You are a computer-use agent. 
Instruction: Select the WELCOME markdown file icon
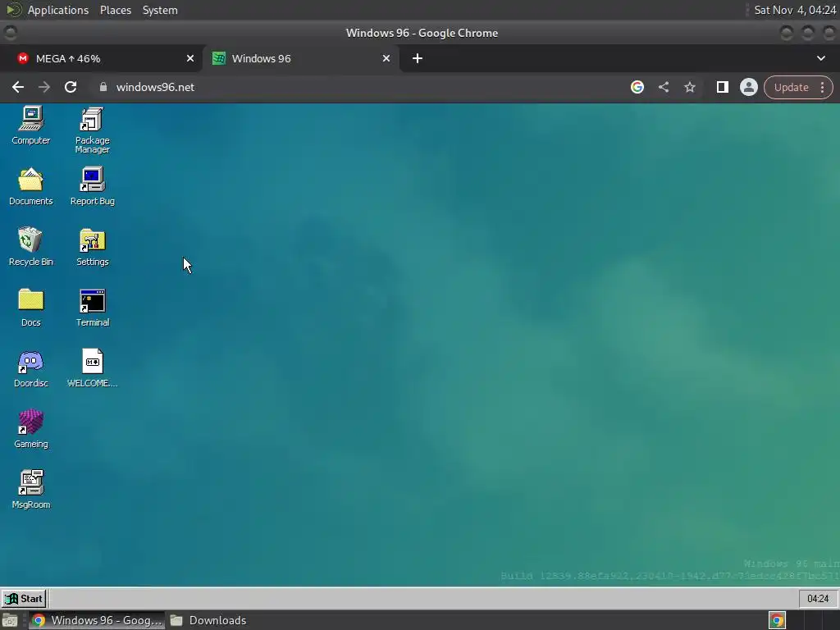click(x=92, y=368)
